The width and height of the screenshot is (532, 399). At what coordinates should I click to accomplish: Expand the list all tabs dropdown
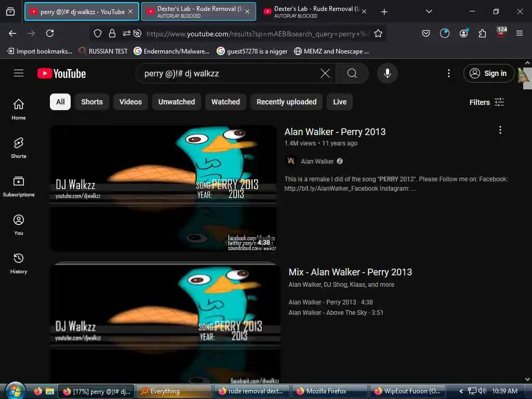(x=429, y=11)
